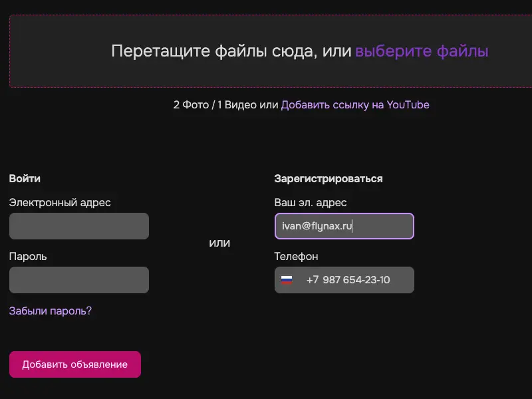Click the "Перетащите файлы сюда" text
The height and width of the screenshot is (399, 532).
click(x=231, y=51)
